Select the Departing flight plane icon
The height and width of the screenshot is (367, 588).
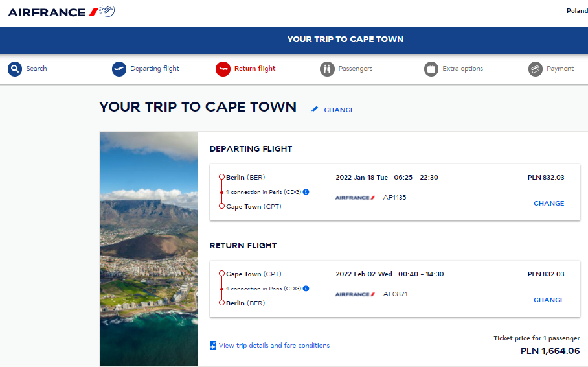[x=119, y=69]
